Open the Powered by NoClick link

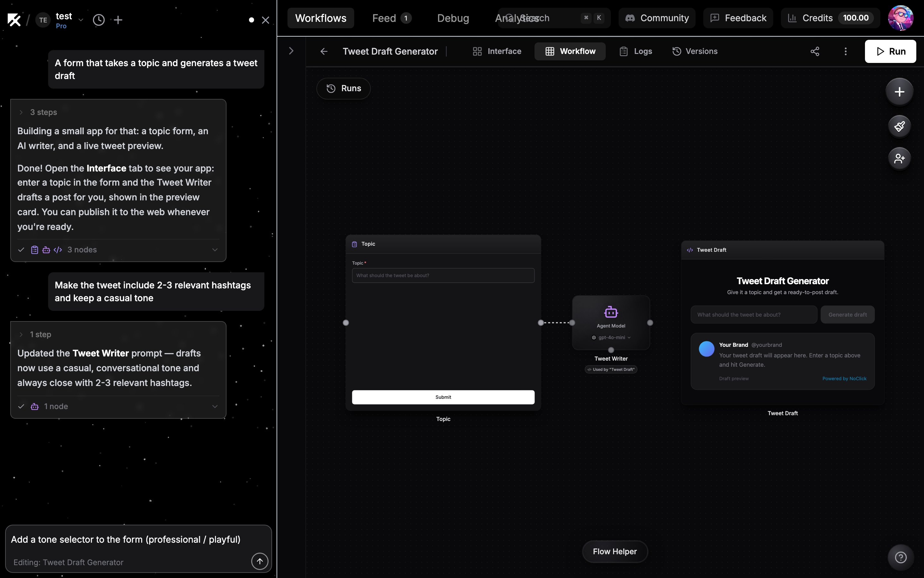point(844,379)
